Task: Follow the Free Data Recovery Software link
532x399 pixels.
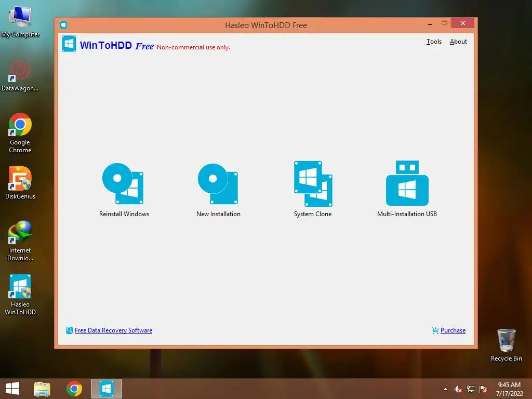Action: pos(113,330)
